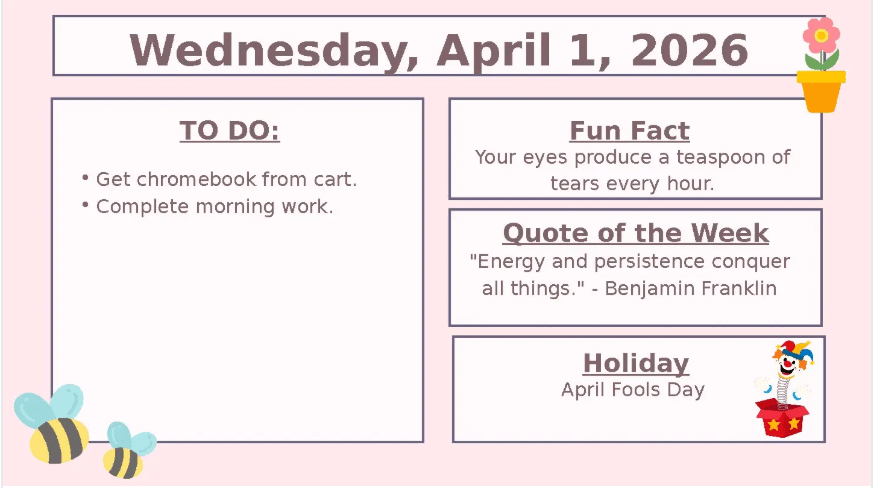Click the flower pot image
This screenshot has width=882, height=488.
coord(821,66)
